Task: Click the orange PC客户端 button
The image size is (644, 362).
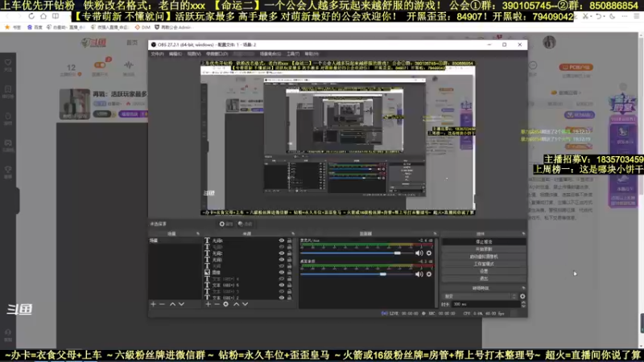Action: 576,67
